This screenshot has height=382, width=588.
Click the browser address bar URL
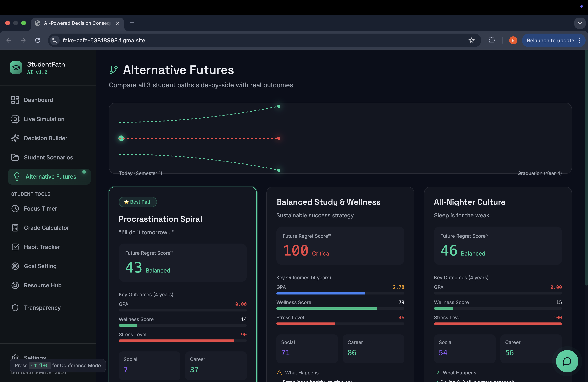[104, 41]
